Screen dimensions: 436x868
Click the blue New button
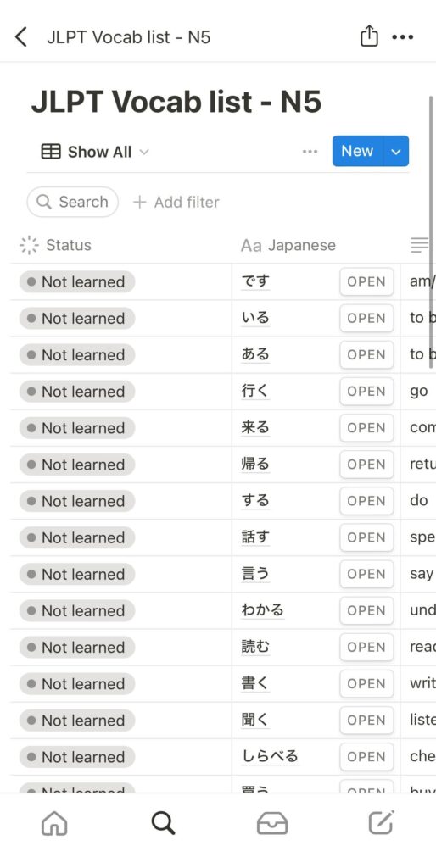[358, 151]
